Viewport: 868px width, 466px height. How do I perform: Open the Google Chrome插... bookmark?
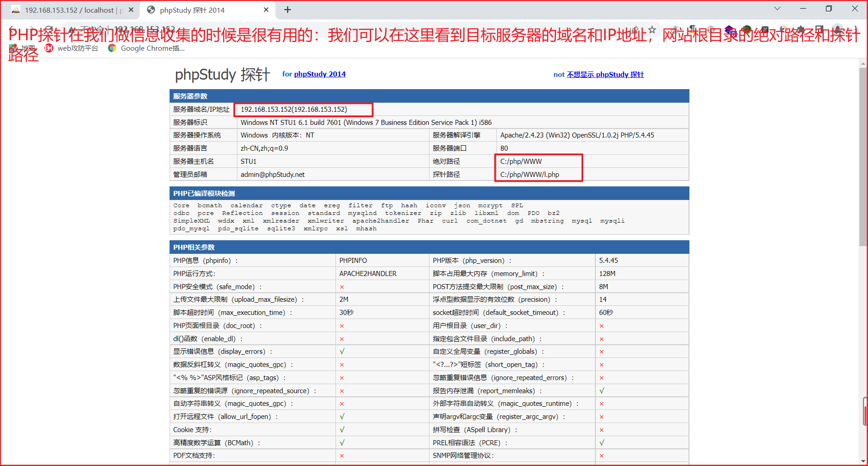(146, 48)
